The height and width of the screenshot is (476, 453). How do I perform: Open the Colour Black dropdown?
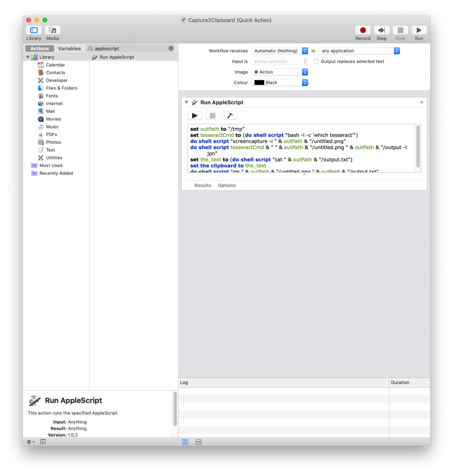pyautogui.click(x=280, y=83)
